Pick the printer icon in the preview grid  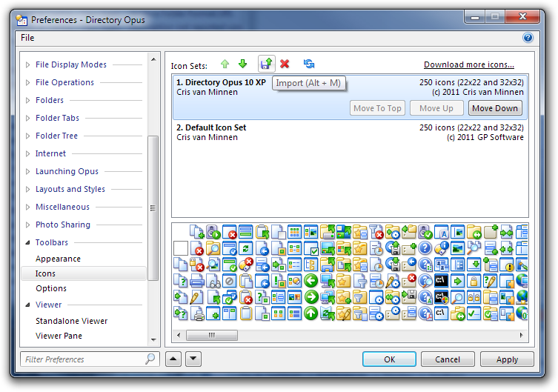pyautogui.click(x=197, y=281)
